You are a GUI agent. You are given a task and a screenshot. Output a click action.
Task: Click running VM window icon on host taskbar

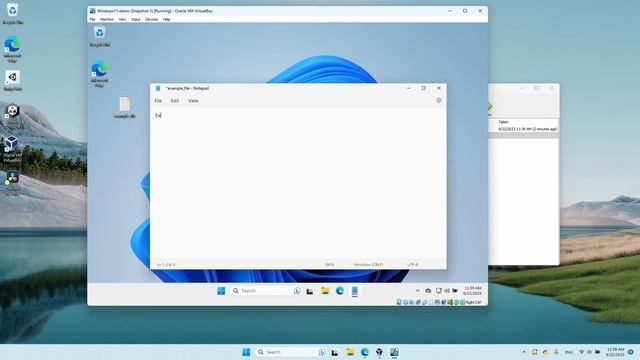394,352
